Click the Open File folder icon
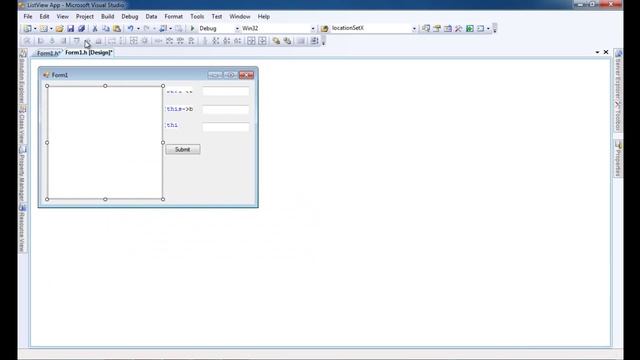This screenshot has height=360, width=640. (x=60, y=29)
